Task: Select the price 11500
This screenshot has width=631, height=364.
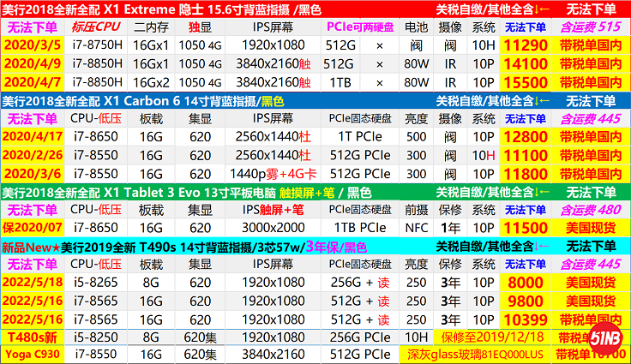Action: [526, 228]
